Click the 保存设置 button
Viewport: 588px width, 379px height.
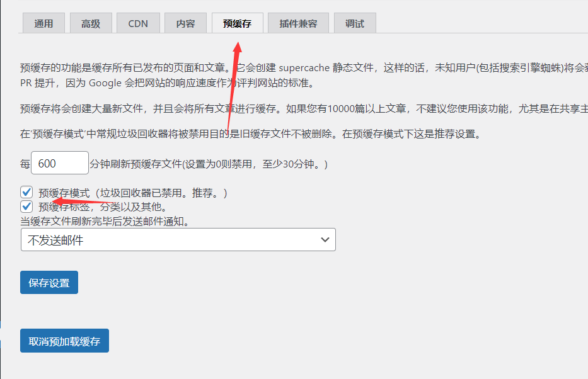pyautogui.click(x=49, y=282)
